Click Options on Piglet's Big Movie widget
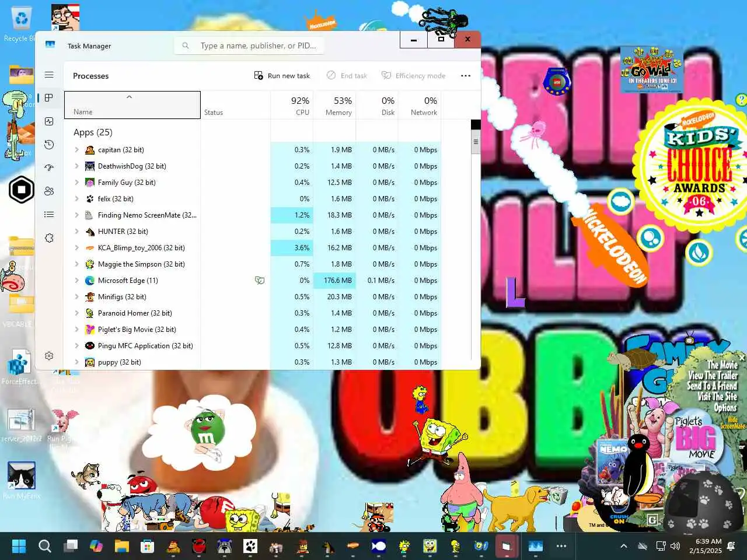Viewport: 747px width, 560px height. 725,408
